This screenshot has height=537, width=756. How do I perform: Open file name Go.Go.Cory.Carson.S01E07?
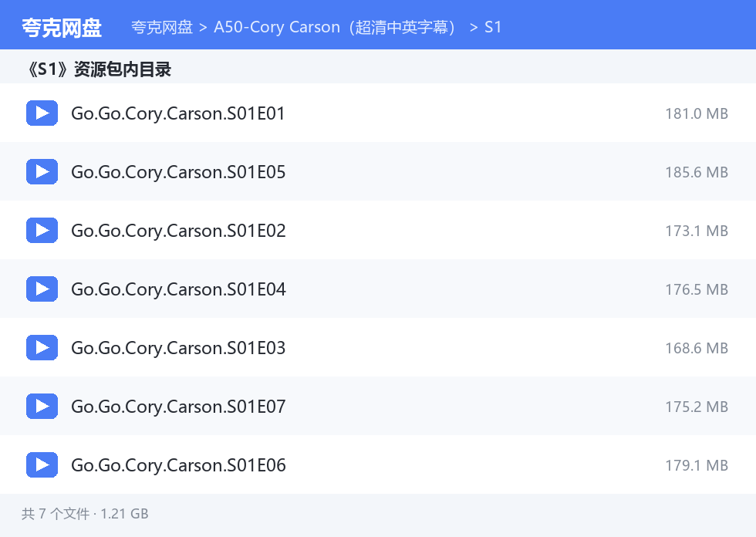178,407
